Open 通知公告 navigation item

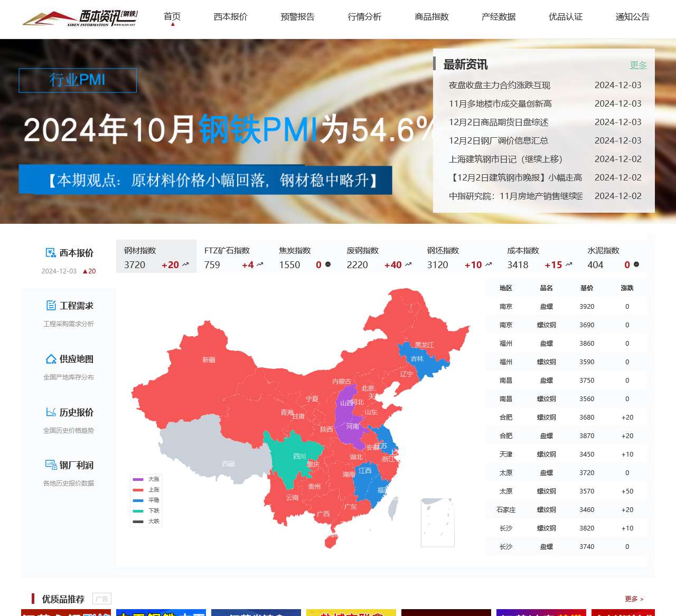click(x=632, y=17)
